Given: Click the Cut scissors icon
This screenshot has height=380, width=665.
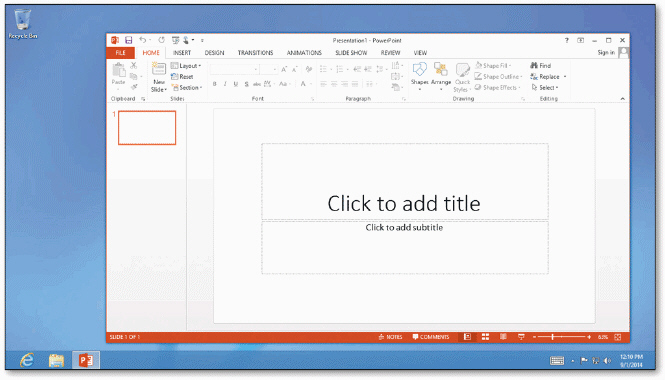Looking at the screenshot, I should click(x=134, y=65).
